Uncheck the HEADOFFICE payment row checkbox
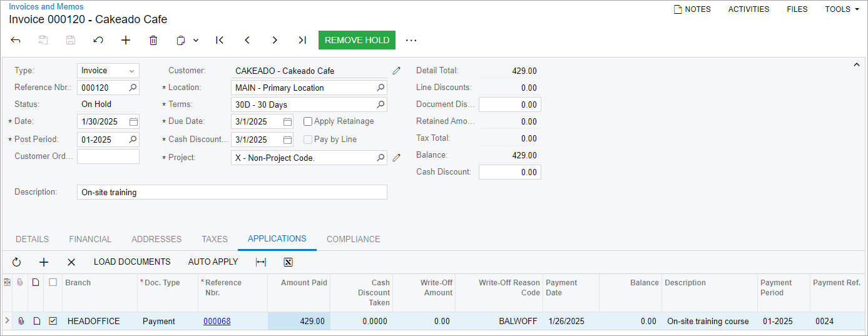868x336 pixels. 53,321
